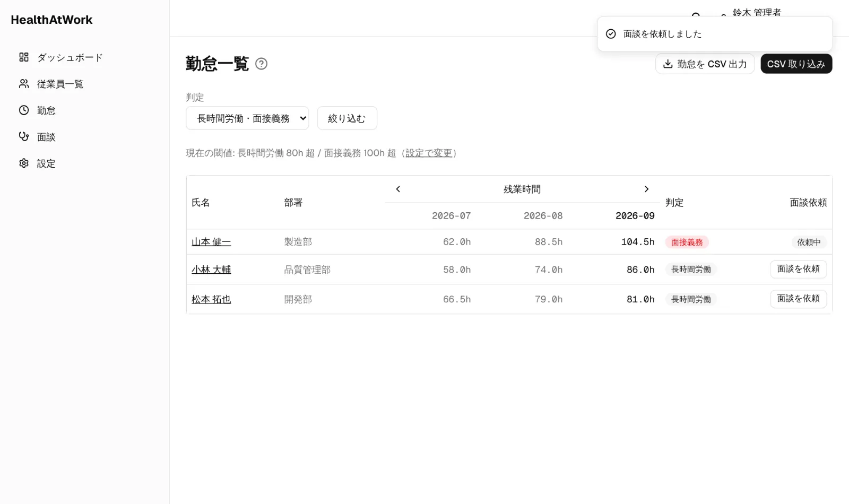Request interview for 松本 拓也
This screenshot has height=504, width=849.
pyautogui.click(x=798, y=299)
